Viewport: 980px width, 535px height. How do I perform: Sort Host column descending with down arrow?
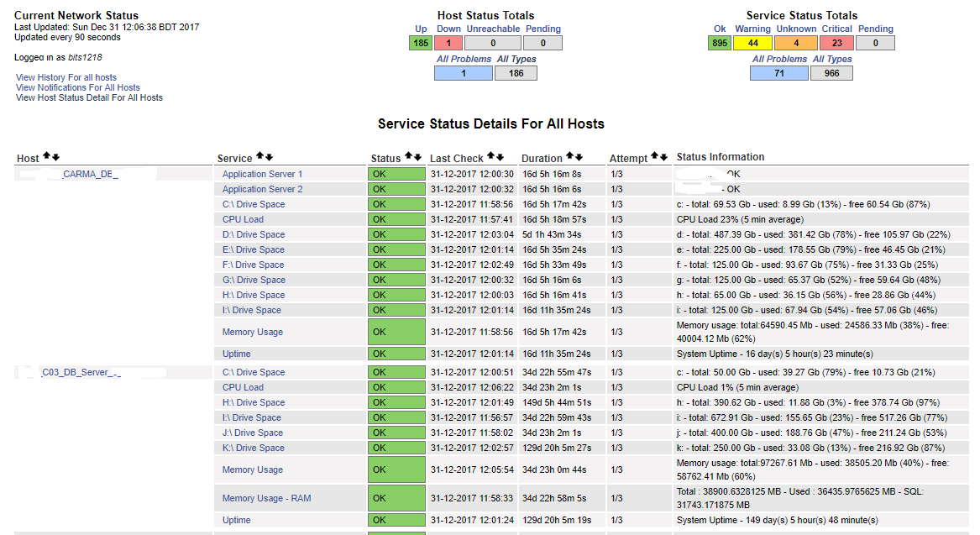tap(55, 156)
